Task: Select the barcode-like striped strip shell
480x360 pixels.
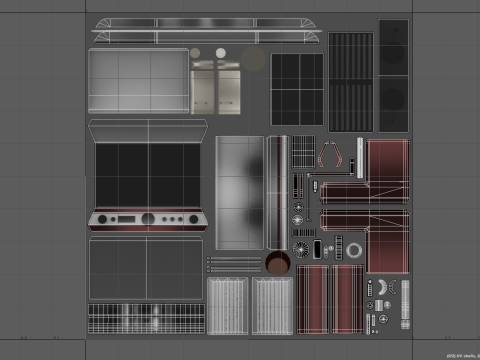Action: pos(303,232)
